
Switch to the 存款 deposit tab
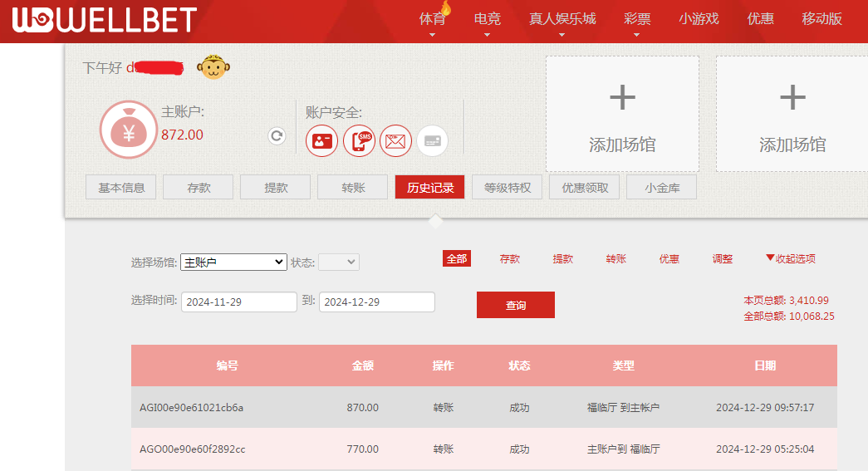[198, 188]
